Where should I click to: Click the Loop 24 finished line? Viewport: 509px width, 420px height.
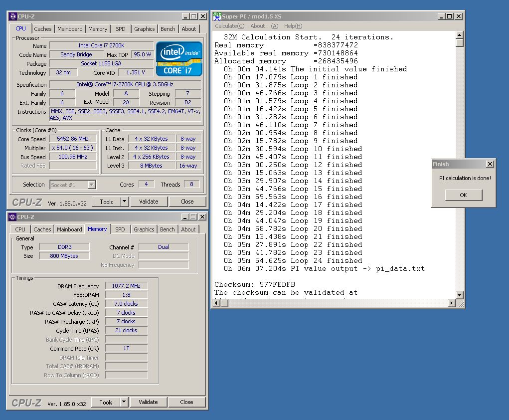[293, 260]
